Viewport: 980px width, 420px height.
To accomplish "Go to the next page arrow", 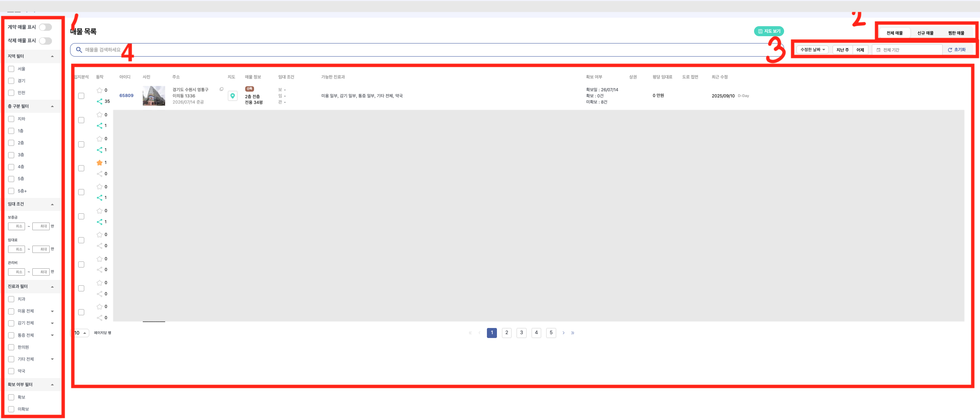I will click(564, 333).
